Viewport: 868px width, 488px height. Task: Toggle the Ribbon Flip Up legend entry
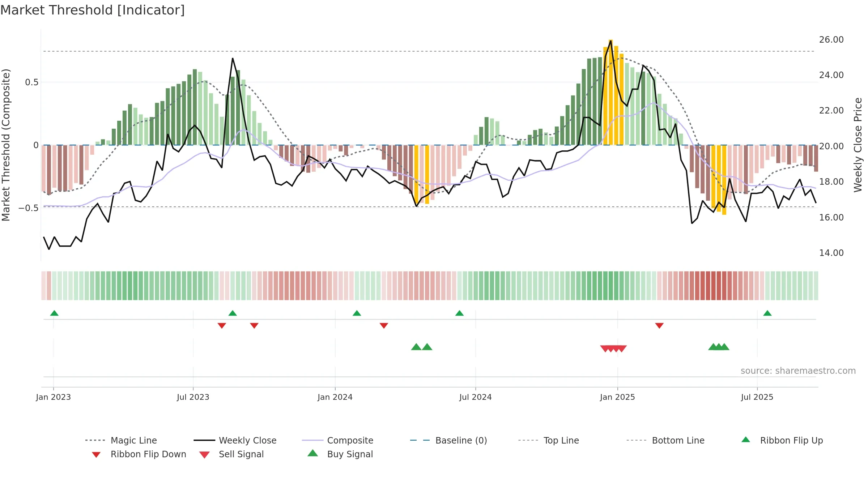(782, 440)
